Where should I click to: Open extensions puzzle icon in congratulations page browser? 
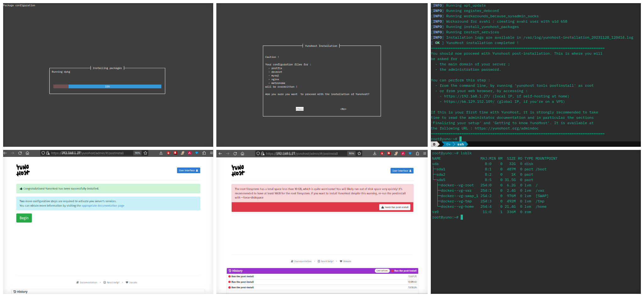[x=204, y=153]
